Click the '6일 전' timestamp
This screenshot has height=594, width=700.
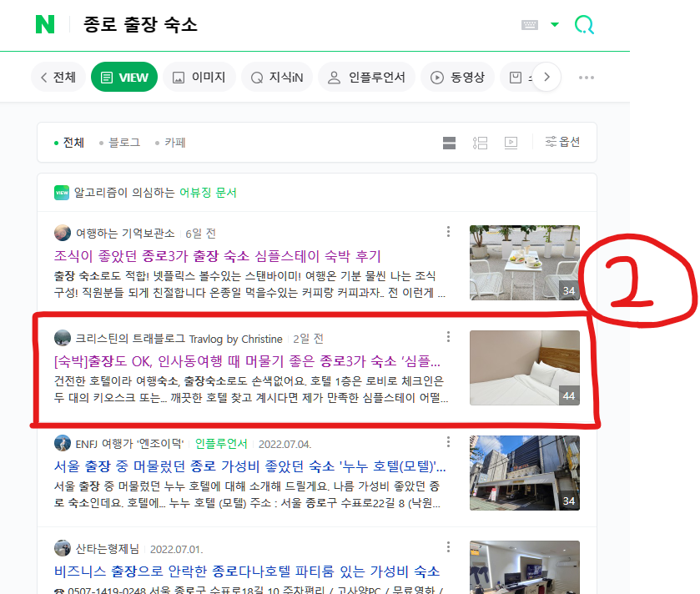[x=200, y=234]
